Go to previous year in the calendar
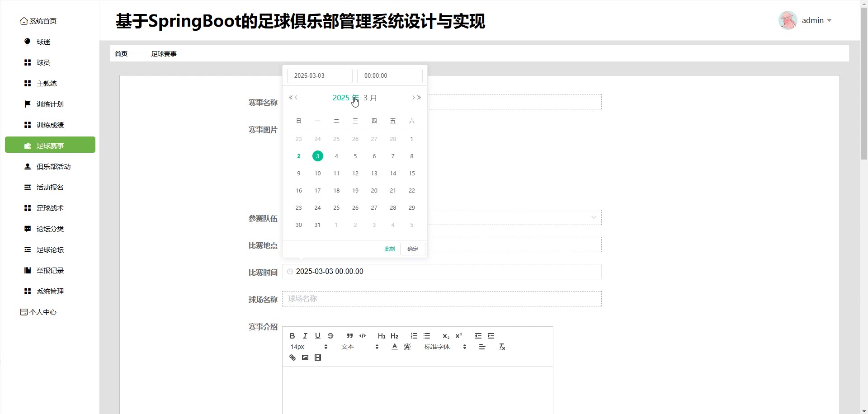868x414 pixels. point(291,98)
